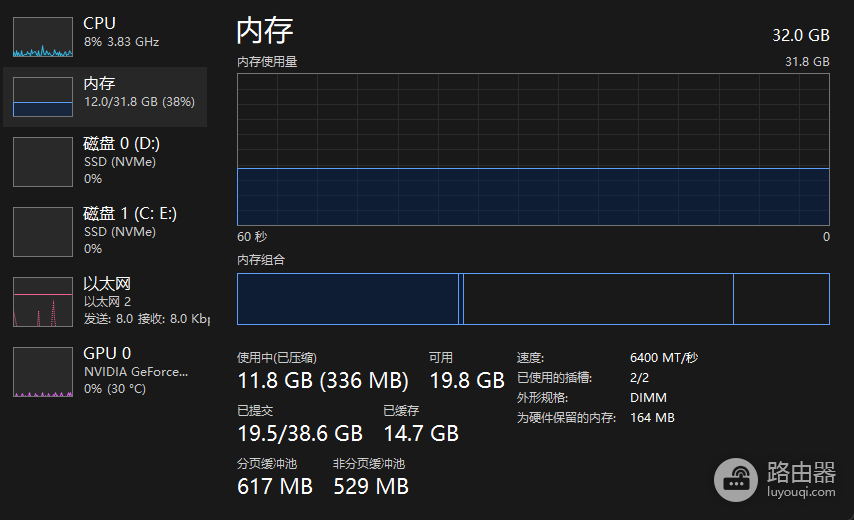Click the 路由器 luyouqi.com watermark logo
Image resolution: width=854 pixels, height=520 pixels.
[774, 480]
